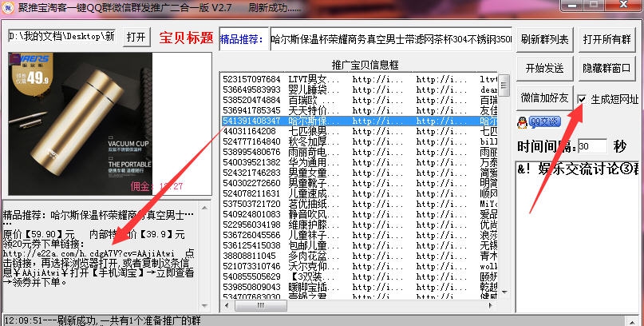
Task: Select row 522956034198 维康护膝
Action: coord(359,225)
